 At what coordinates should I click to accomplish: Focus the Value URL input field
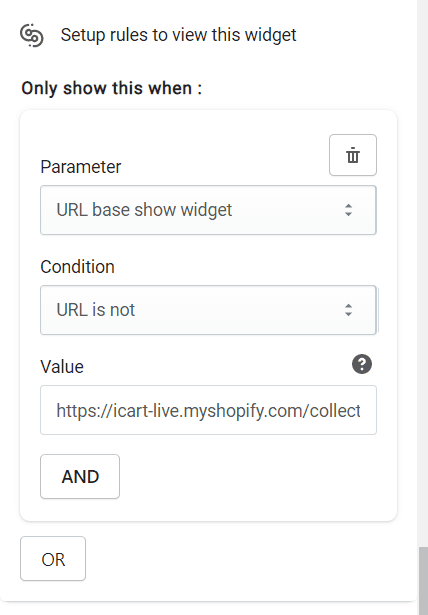point(208,410)
